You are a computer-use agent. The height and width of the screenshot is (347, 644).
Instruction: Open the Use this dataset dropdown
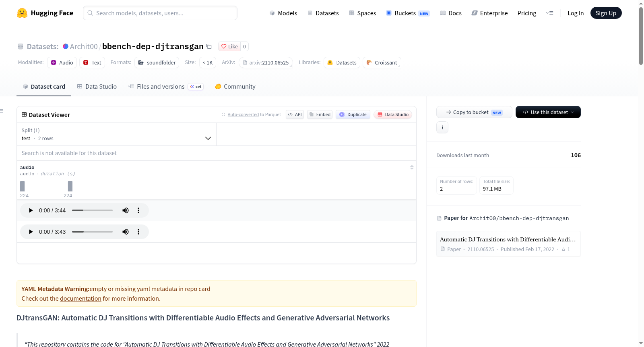click(548, 112)
